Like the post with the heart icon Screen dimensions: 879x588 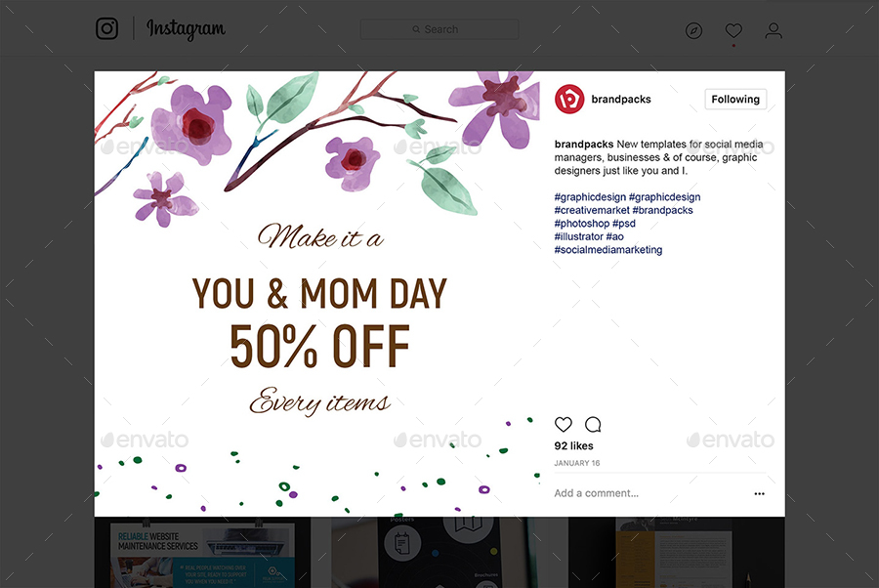(564, 425)
